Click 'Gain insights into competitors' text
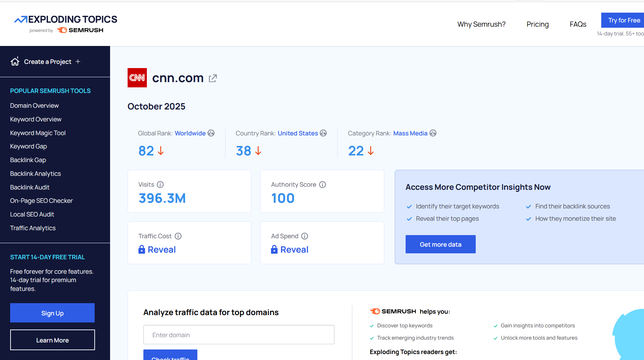The height and width of the screenshot is (360, 644). [538, 326]
